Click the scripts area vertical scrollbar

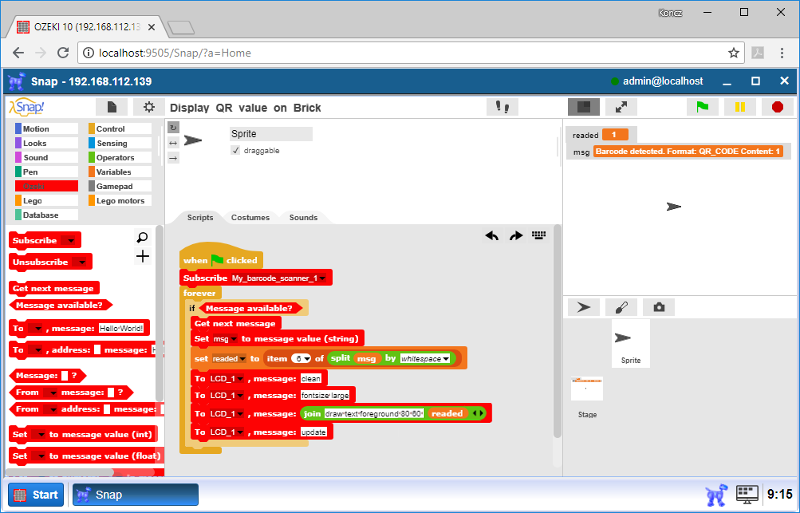(557, 332)
